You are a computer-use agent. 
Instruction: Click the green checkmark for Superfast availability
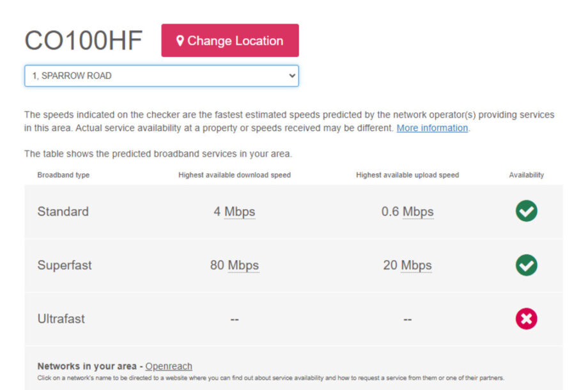pyautogui.click(x=526, y=265)
